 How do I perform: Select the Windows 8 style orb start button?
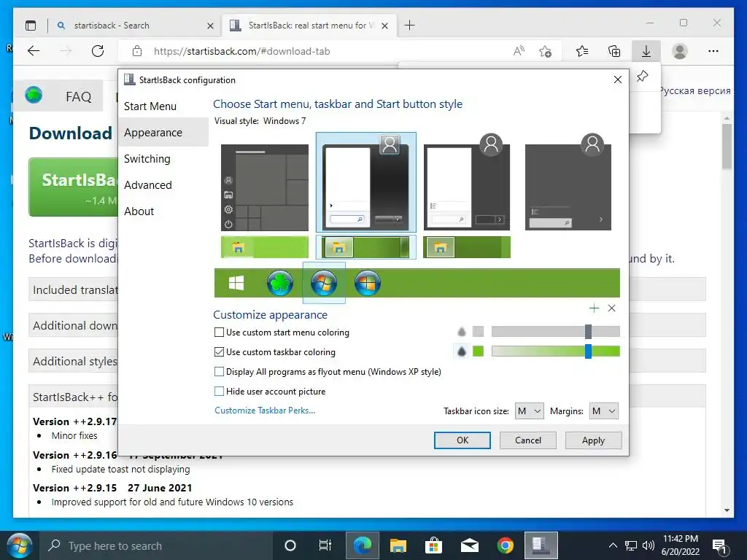coord(368,283)
